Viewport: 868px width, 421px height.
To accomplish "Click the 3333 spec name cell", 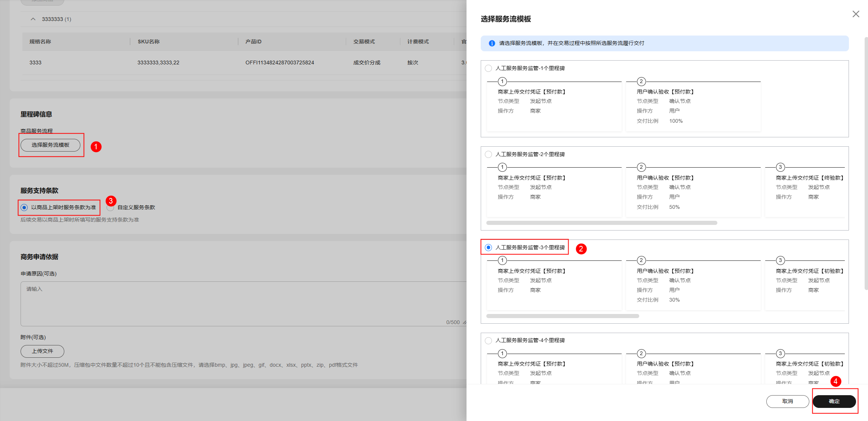I will pos(36,62).
